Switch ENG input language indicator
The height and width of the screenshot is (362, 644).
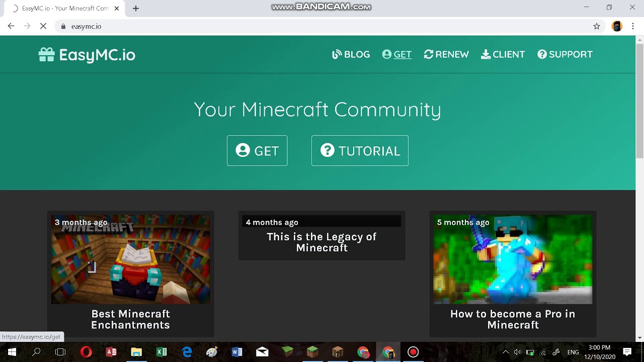pyautogui.click(x=573, y=352)
